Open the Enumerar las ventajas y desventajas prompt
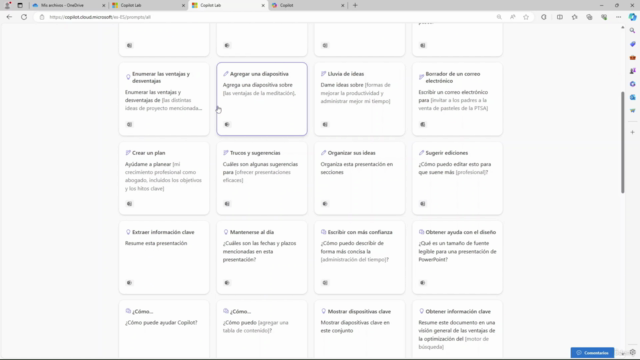Viewport: 640px width, 360px height. [164, 99]
